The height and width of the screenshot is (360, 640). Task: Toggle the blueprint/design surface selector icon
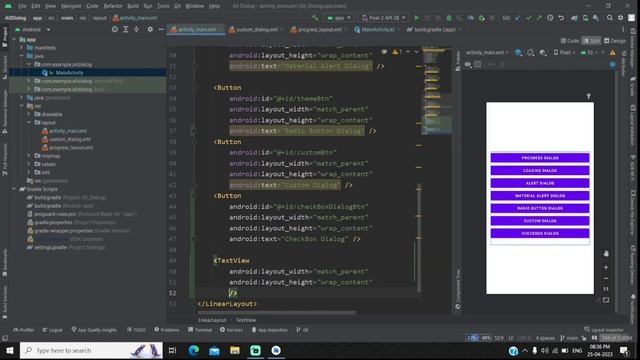pos(518,53)
